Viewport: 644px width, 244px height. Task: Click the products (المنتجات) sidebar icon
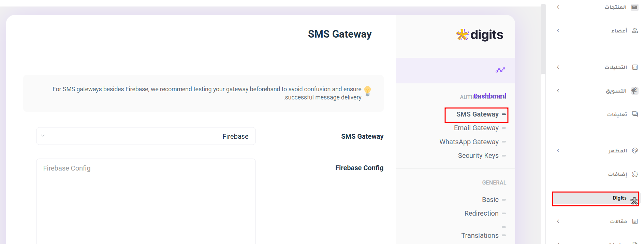[x=634, y=7]
